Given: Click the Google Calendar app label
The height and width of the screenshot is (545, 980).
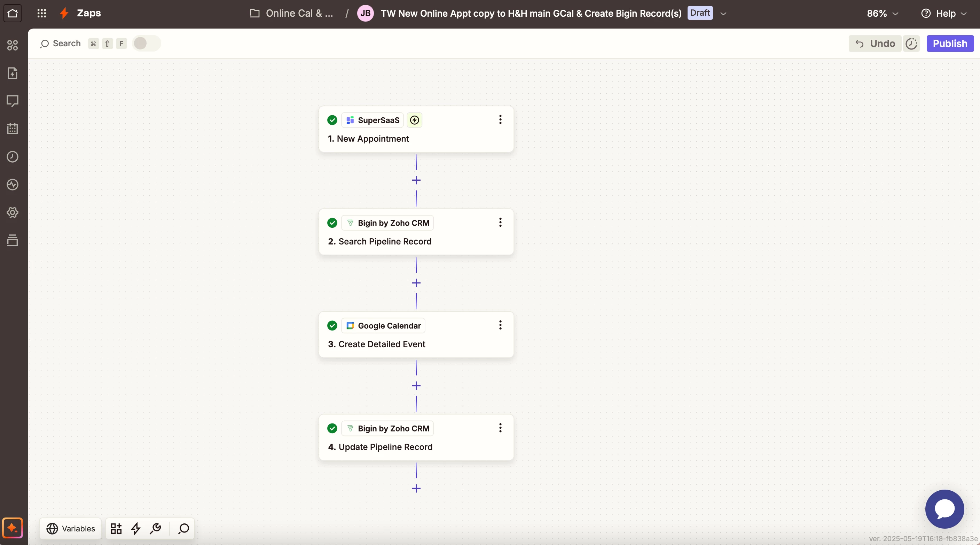Looking at the screenshot, I should pyautogui.click(x=383, y=326).
